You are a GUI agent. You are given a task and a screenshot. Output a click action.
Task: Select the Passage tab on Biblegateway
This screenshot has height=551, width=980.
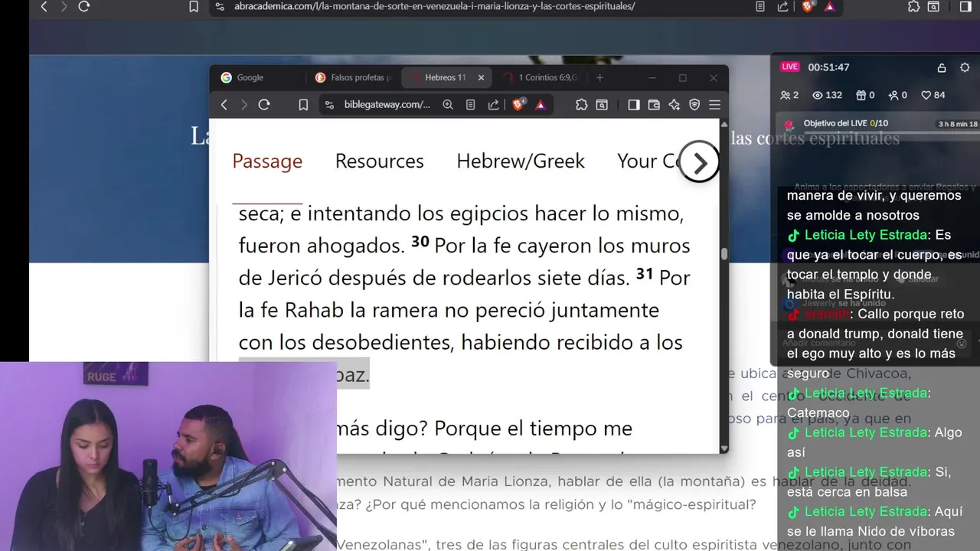[x=267, y=161]
